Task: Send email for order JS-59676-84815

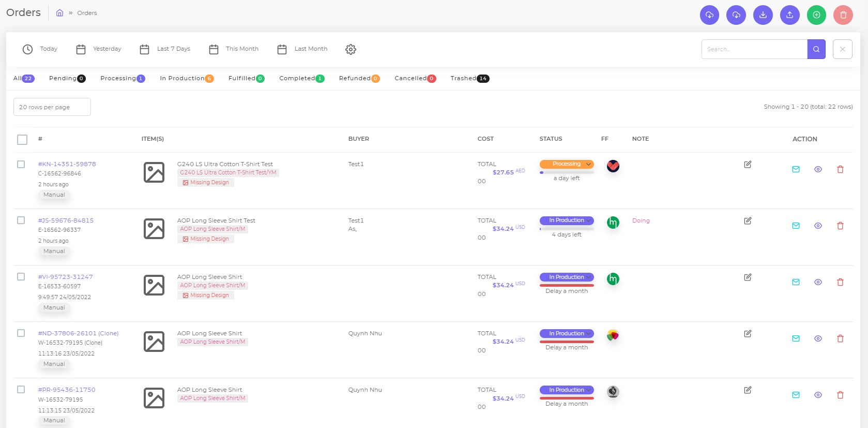Action: tap(796, 226)
